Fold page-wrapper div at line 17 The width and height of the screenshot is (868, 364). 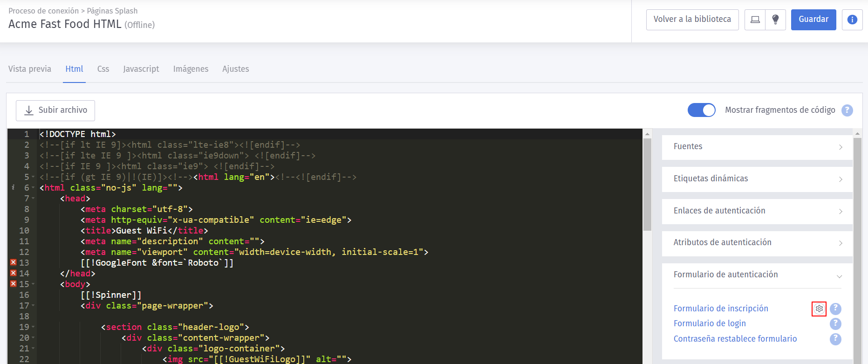pyautogui.click(x=33, y=306)
